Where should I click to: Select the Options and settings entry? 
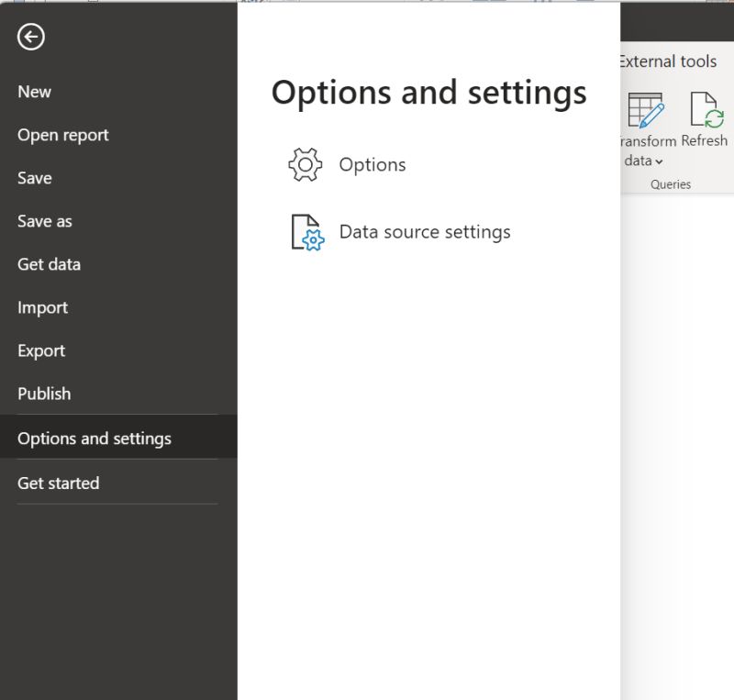[x=94, y=438]
